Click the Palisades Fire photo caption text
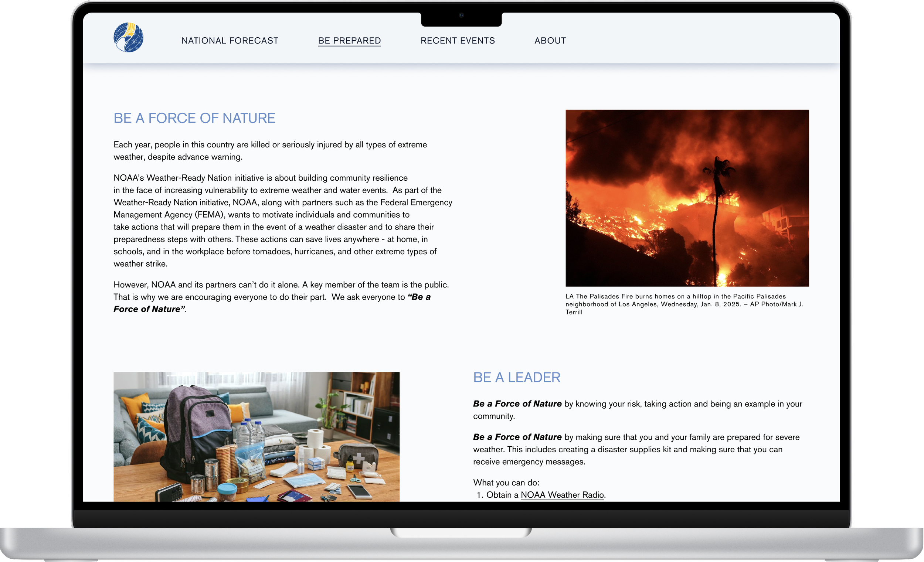The width and height of the screenshot is (924, 562). click(684, 304)
